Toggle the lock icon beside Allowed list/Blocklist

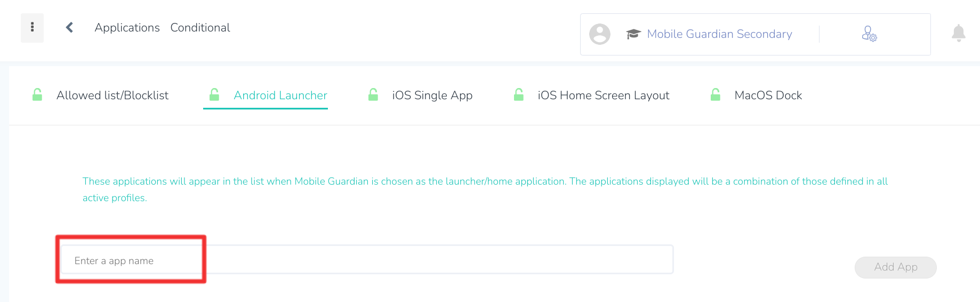coord(37,95)
